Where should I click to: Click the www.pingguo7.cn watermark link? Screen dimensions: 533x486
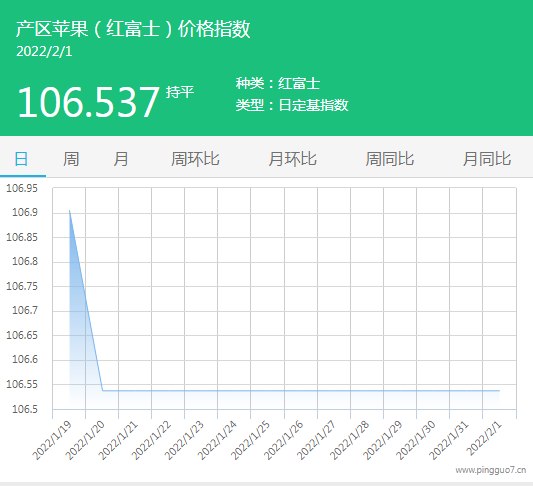pyautogui.click(x=491, y=470)
